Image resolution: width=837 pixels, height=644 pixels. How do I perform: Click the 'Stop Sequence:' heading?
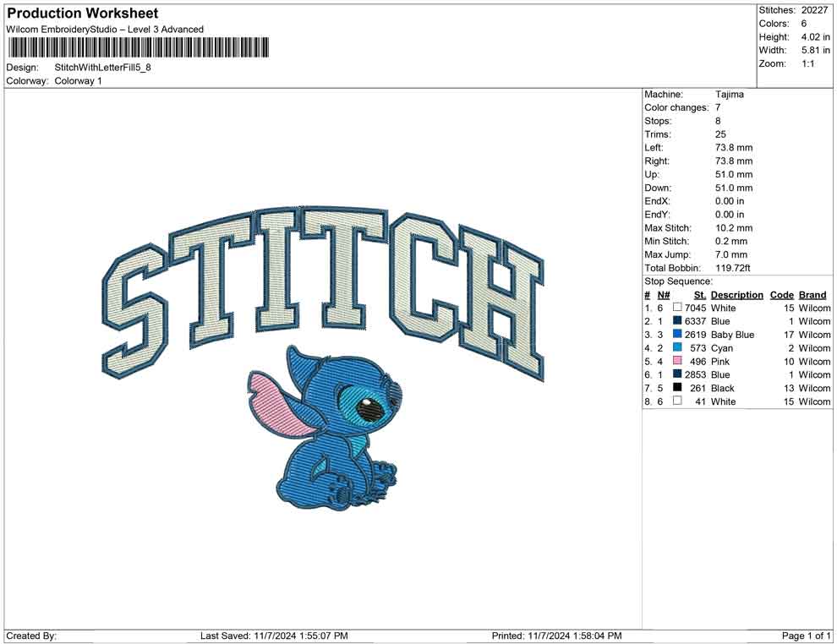pos(678,281)
